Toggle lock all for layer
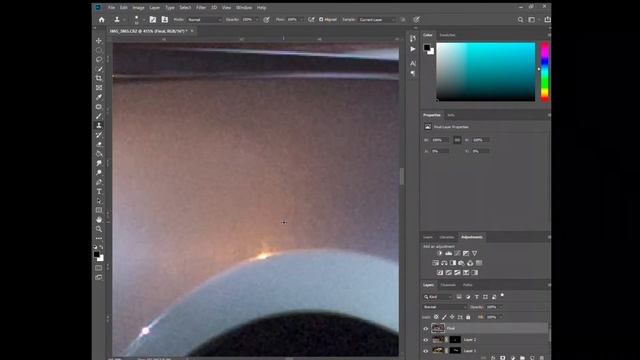Viewport: 640px width, 360px height. (x=468, y=317)
